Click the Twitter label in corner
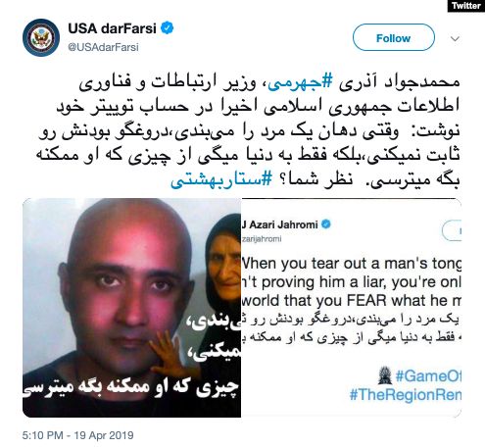This screenshot has width=485, height=448. [466, 6]
